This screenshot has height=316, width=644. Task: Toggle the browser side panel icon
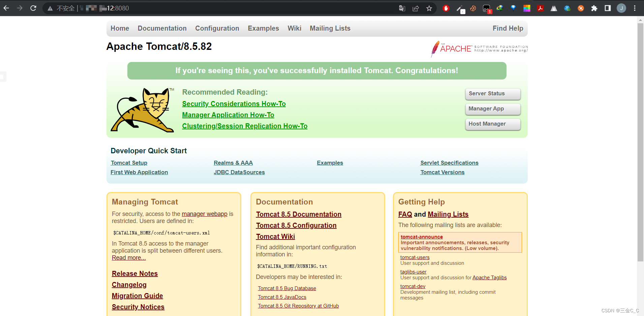coord(608,8)
